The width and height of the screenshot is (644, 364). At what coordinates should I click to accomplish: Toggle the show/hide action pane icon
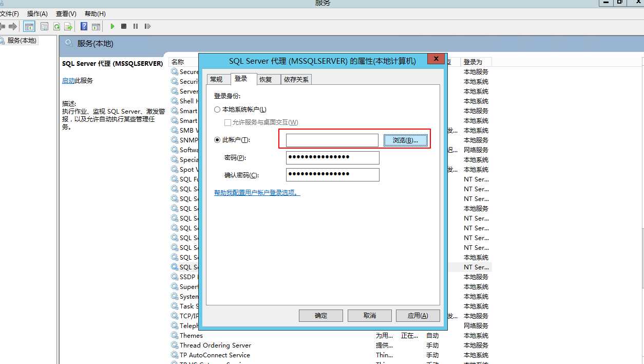(96, 26)
